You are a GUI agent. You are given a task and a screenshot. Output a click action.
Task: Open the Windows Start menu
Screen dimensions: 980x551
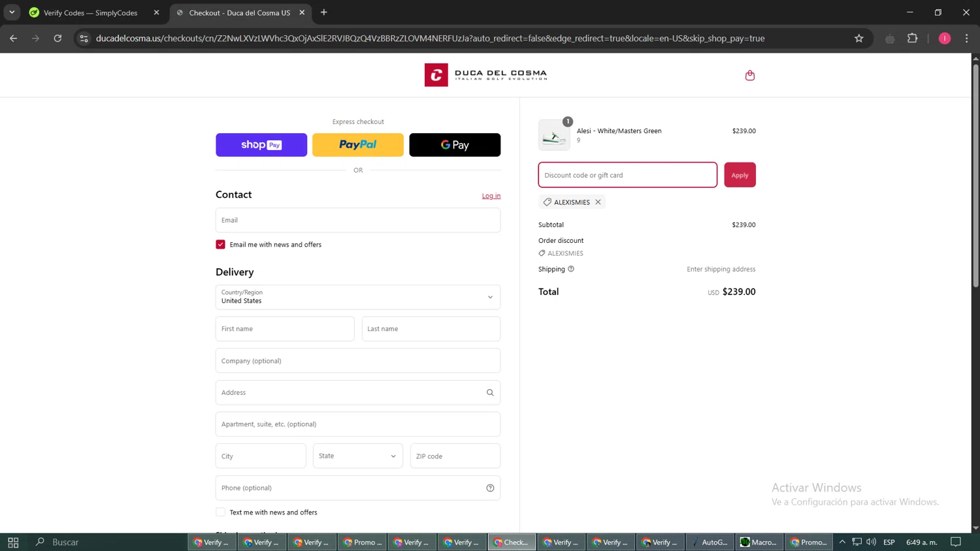pos(13,542)
